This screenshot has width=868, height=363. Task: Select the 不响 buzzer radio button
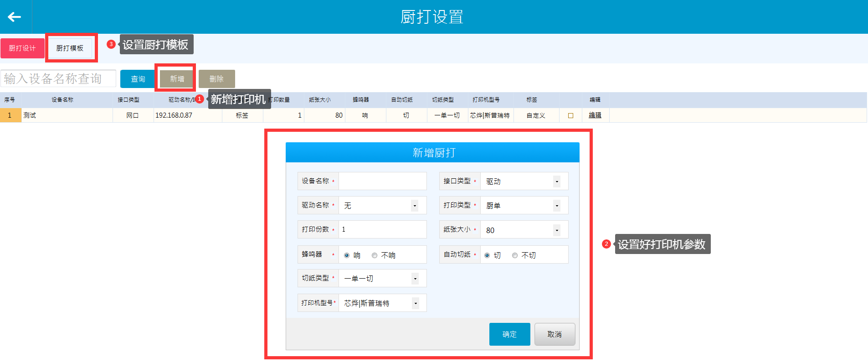pos(375,255)
